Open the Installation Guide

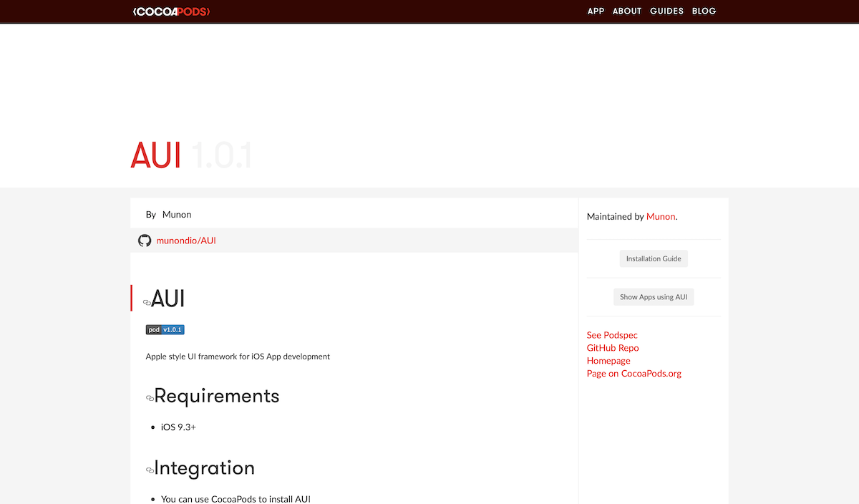[654, 258]
